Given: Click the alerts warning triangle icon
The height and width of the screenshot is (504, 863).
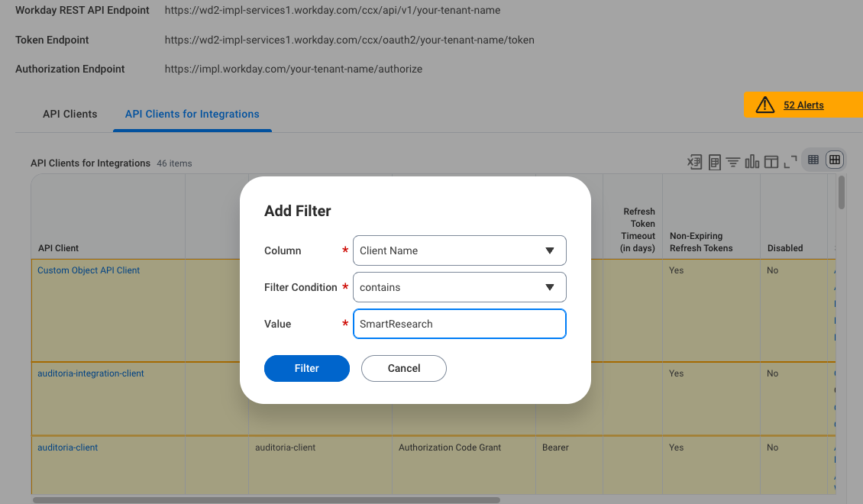Looking at the screenshot, I should click(765, 105).
